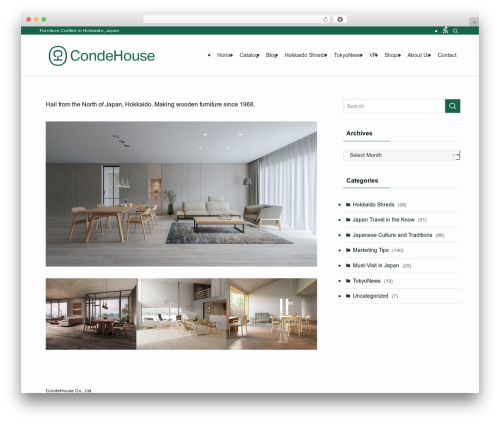Click the rightmost wooden dining room photo
Screen dimensions: 500x423
coord(272,314)
